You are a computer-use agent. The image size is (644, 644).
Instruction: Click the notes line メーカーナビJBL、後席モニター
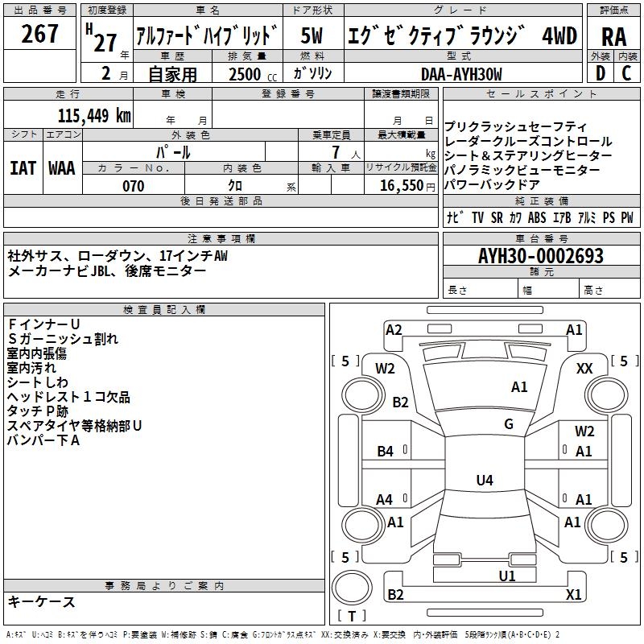107,271
